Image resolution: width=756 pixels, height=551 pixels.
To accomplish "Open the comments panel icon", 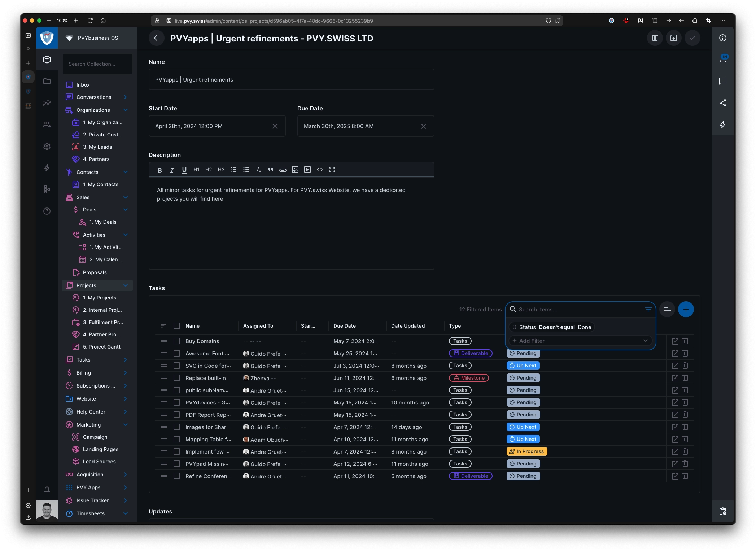I will pyautogui.click(x=722, y=81).
